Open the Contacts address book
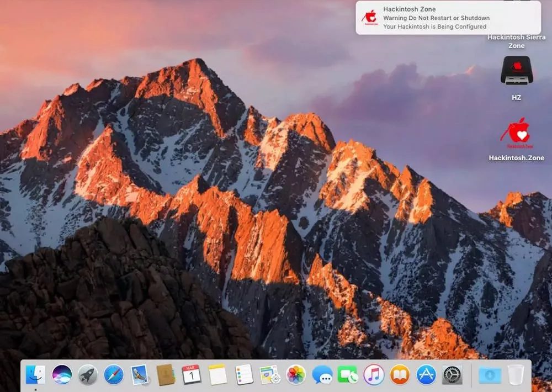The width and height of the screenshot is (552, 392). click(166, 375)
